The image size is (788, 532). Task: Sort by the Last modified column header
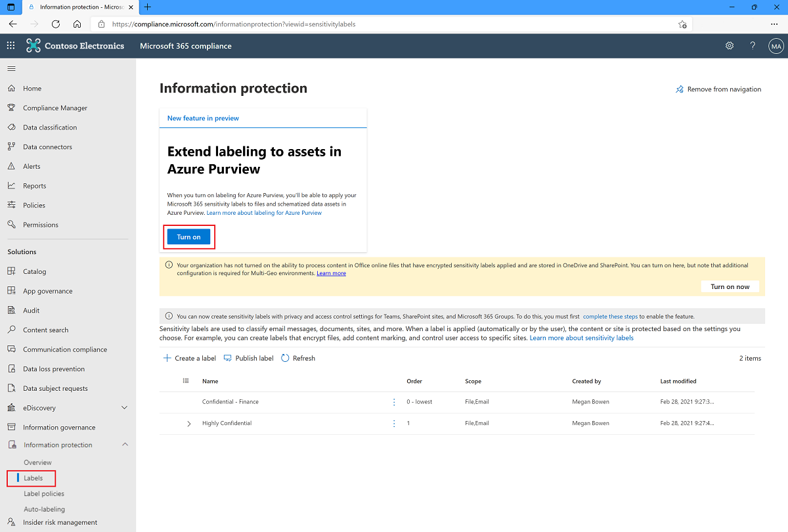(678, 381)
